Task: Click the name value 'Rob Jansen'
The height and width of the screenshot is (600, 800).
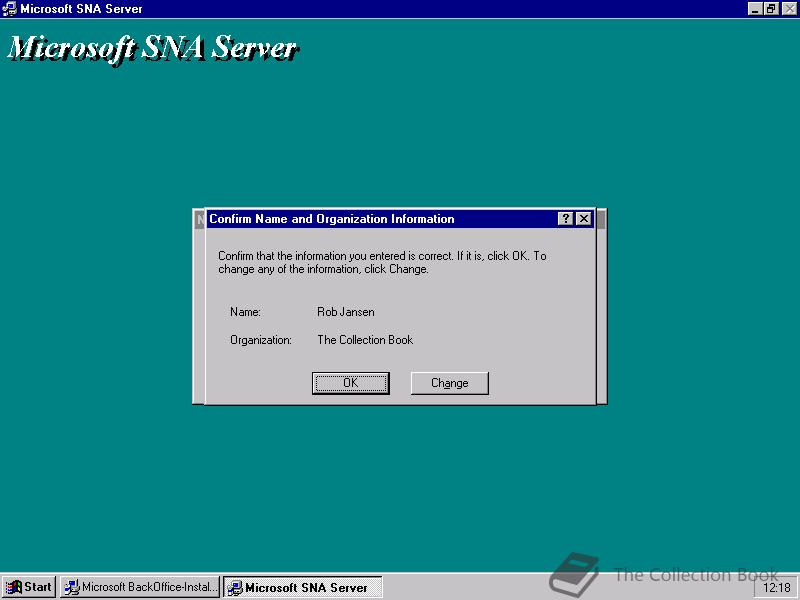Action: (x=345, y=312)
